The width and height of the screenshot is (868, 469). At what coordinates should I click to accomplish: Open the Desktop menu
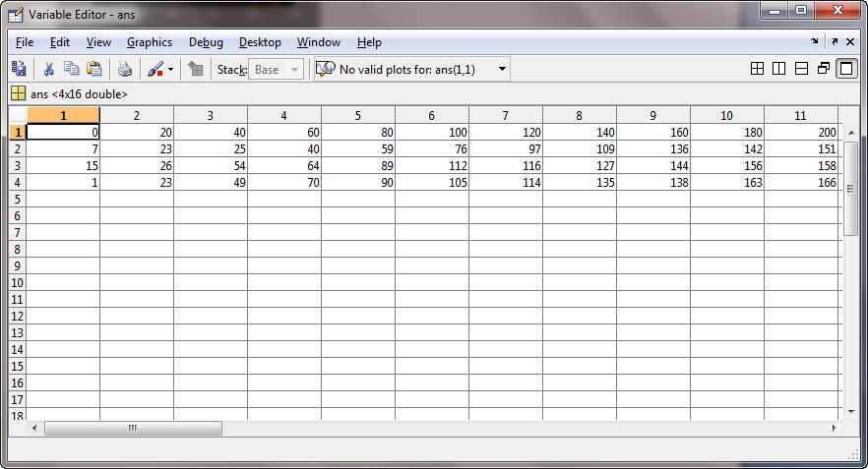coord(260,42)
